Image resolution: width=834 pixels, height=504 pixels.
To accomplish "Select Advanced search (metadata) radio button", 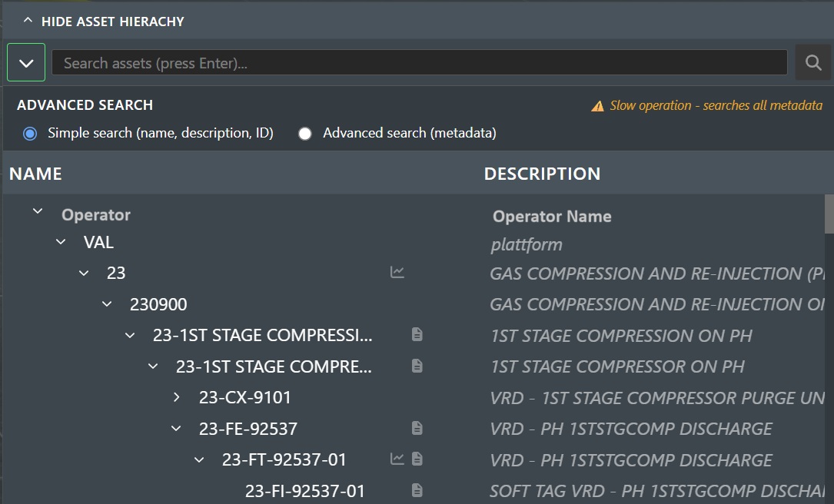I will pos(304,134).
